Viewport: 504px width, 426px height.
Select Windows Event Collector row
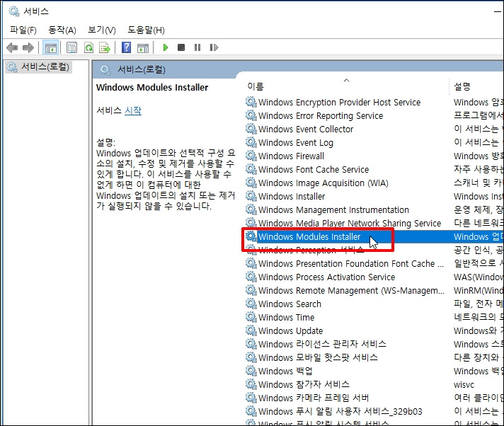coord(306,129)
